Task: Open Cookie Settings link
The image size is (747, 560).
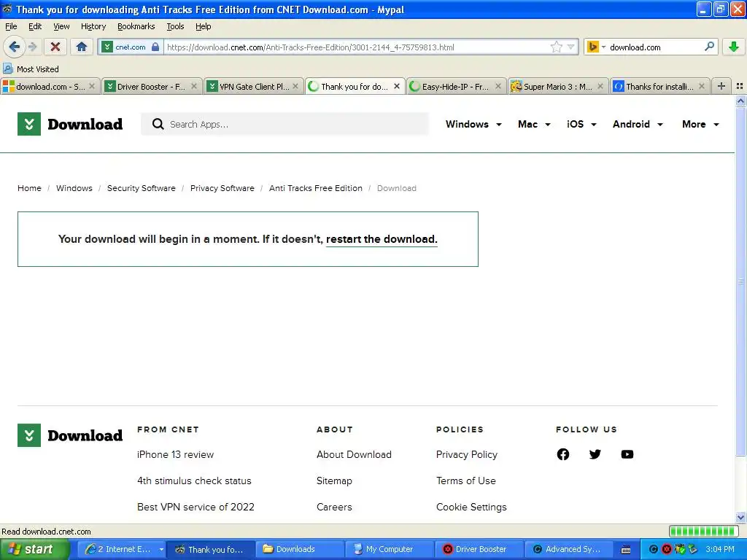Action: tap(471, 507)
